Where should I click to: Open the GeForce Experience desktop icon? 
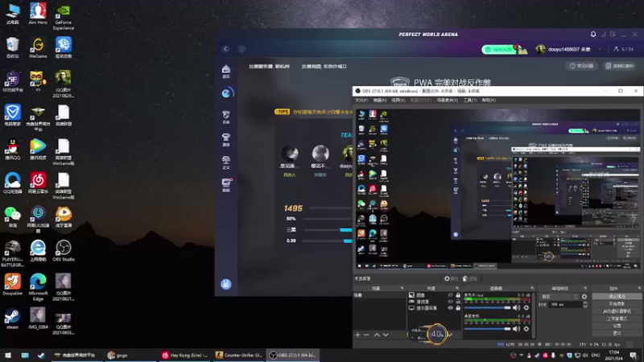click(64, 16)
